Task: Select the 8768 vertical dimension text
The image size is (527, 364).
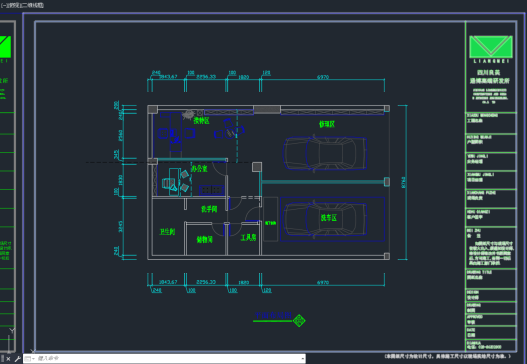Action: 403,182
